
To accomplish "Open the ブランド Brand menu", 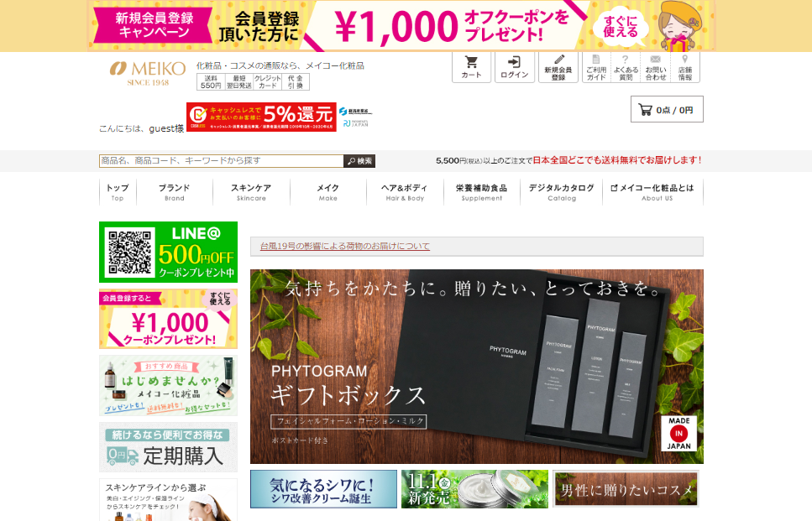I will coord(175,192).
